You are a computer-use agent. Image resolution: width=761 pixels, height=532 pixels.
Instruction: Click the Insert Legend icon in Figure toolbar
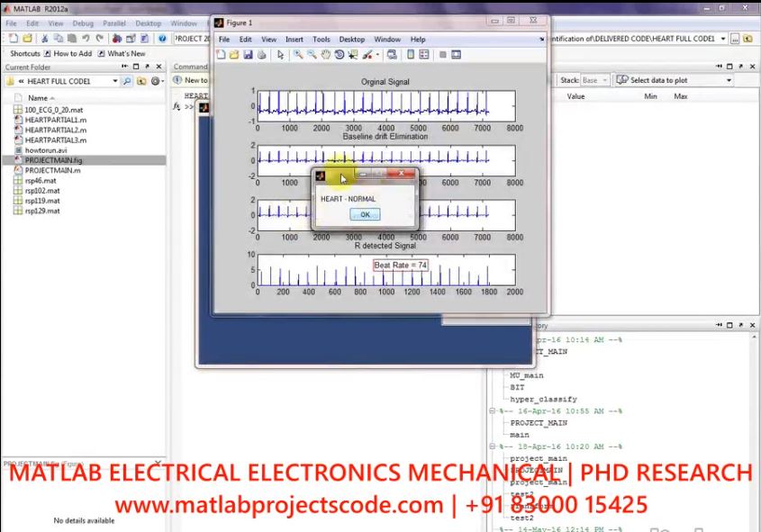click(424, 54)
